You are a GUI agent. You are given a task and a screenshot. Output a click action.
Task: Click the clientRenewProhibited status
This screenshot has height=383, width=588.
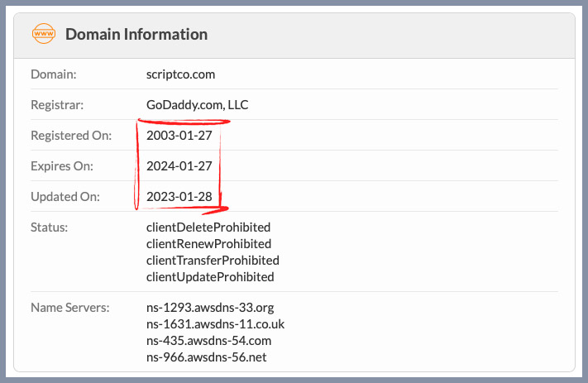209,244
